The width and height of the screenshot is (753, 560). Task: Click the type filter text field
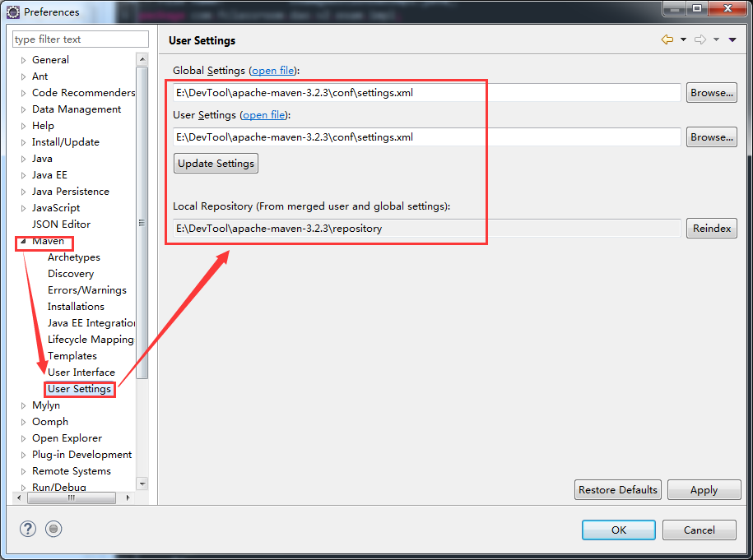80,39
